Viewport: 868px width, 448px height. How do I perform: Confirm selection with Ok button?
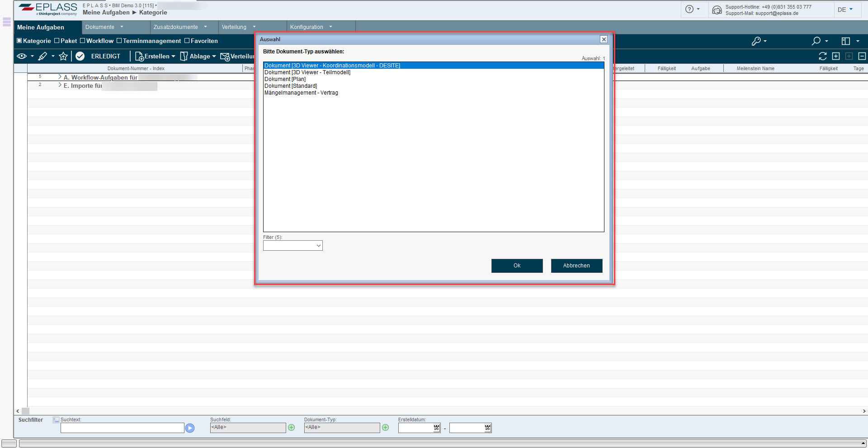517,266
